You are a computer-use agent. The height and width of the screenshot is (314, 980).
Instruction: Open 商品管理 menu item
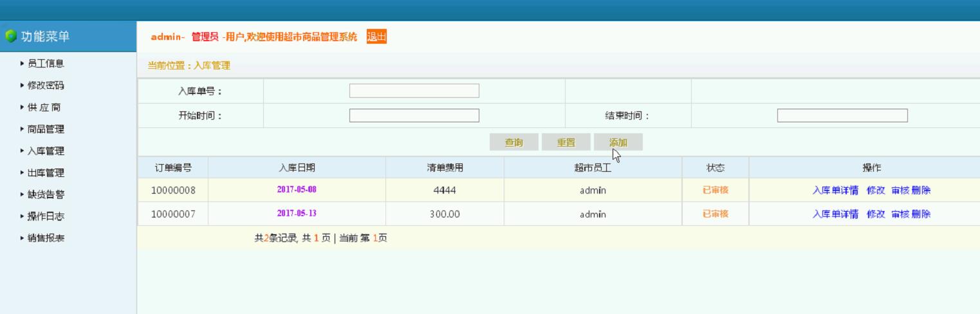pyautogui.click(x=46, y=129)
